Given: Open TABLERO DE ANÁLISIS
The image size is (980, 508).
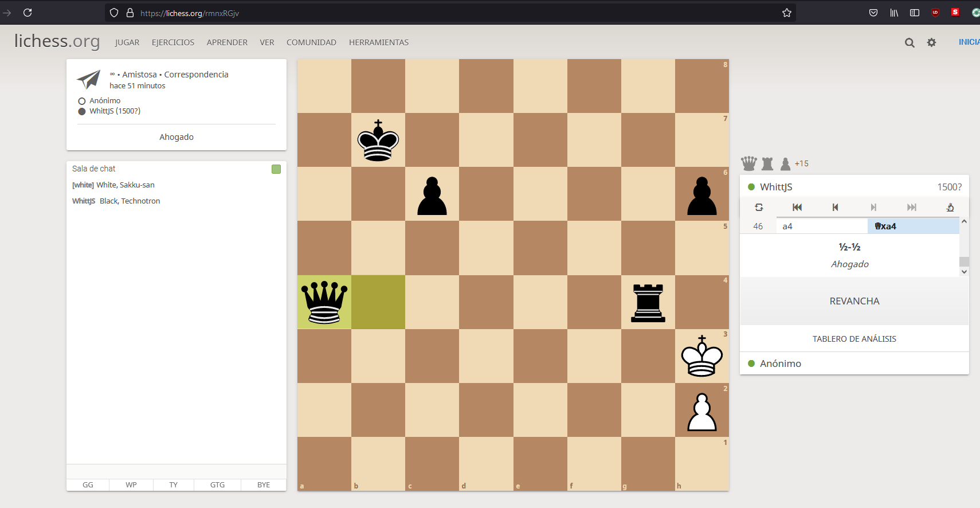Looking at the screenshot, I should pos(854,339).
